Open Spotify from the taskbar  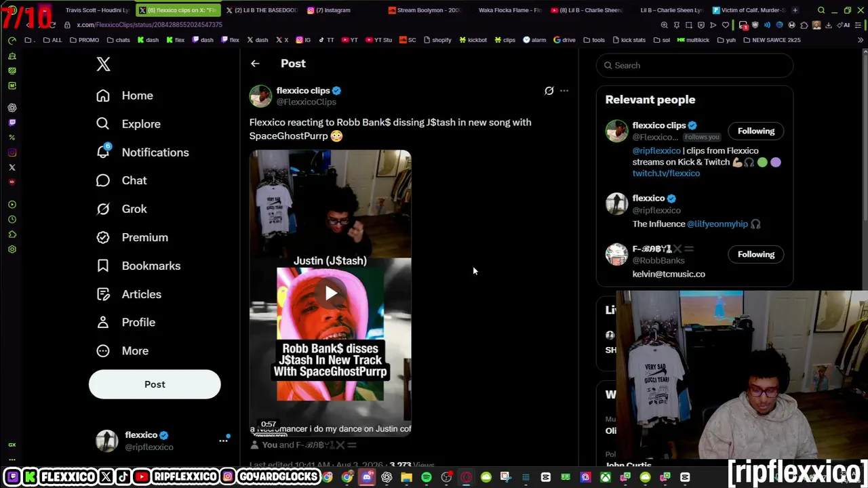pos(426,478)
